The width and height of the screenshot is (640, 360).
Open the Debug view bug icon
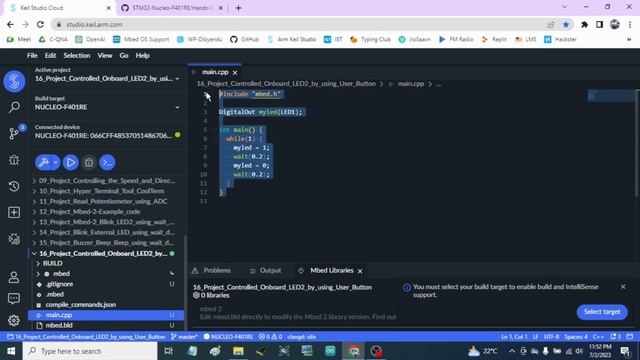[14, 160]
